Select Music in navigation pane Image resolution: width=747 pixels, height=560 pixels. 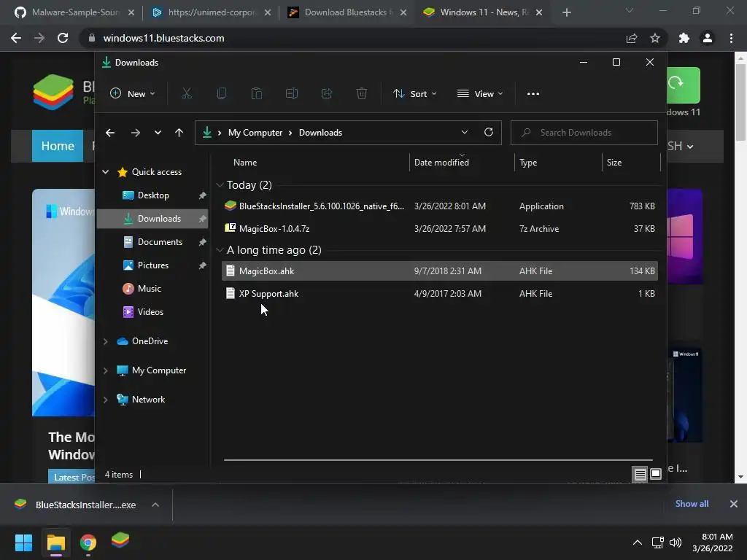pos(152,289)
